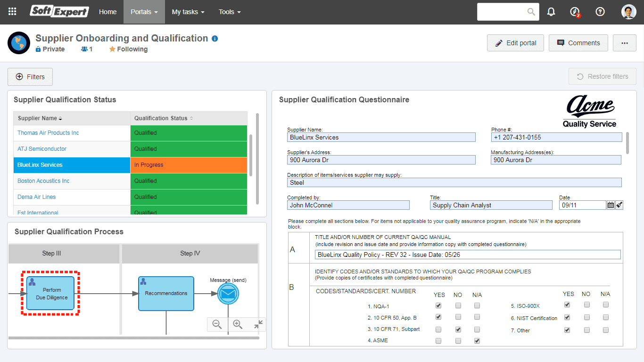The height and width of the screenshot is (362, 644).
Task: Open the Date calendar picker icon
Action: click(x=611, y=205)
